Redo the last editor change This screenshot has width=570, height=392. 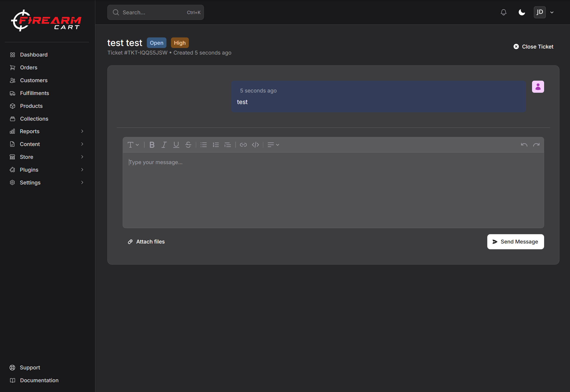536,145
